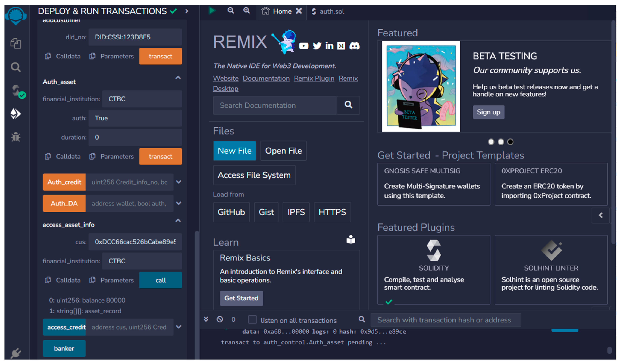Load from IPFS button
Image resolution: width=620 pixels, height=364 pixels.
pos(296,212)
